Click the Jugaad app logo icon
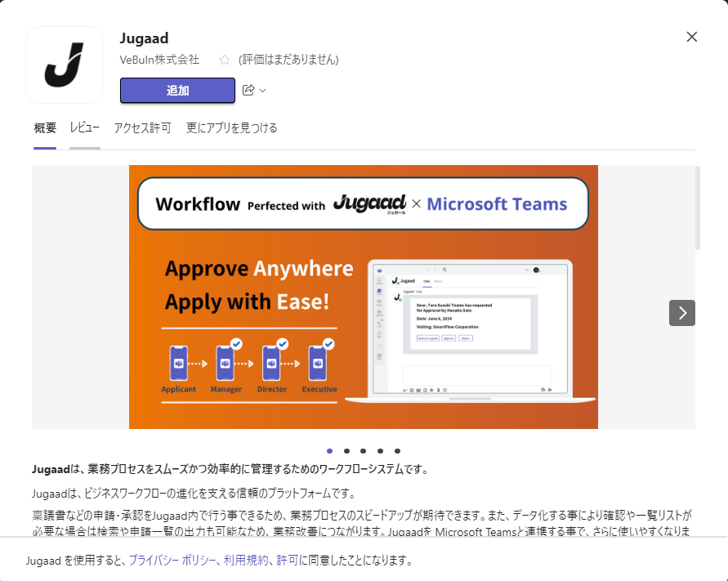The width and height of the screenshot is (728, 581). click(64, 65)
